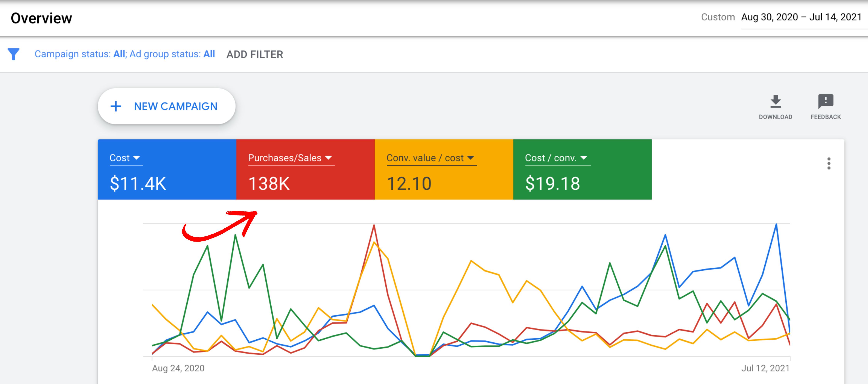This screenshot has width=868, height=384.
Task: Click the blue filter funnel icon
Action: click(x=14, y=54)
